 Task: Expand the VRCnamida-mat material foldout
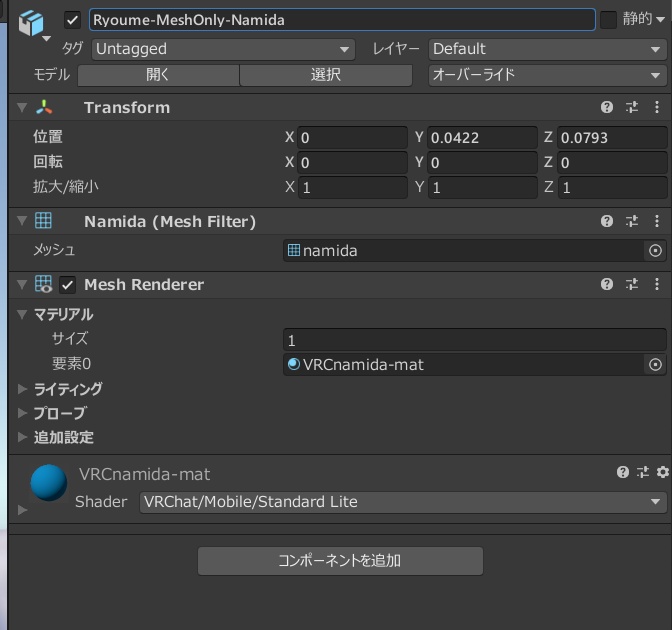22,510
